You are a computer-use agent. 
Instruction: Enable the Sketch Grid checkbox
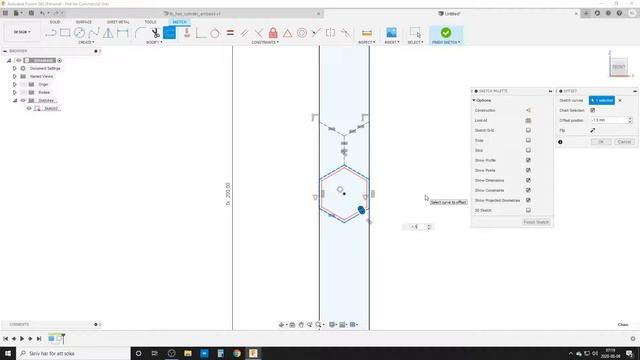(528, 130)
